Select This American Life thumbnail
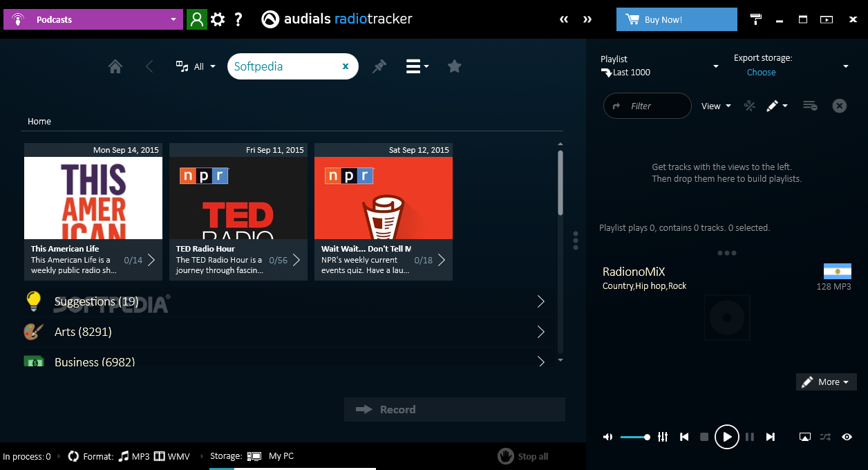 [93, 198]
